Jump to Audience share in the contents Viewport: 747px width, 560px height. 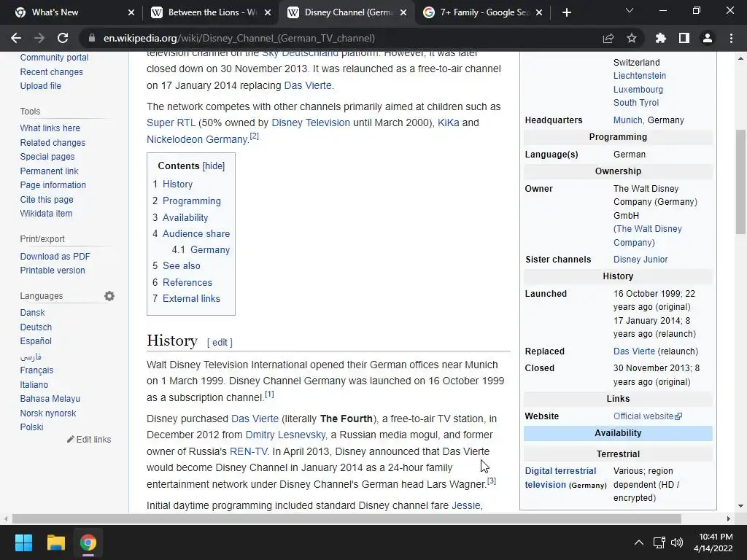tap(196, 234)
